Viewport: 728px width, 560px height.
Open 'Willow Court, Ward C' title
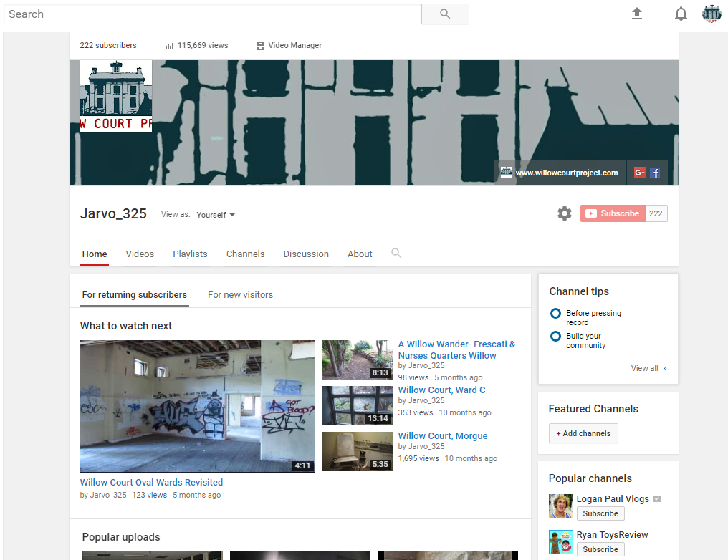(441, 390)
